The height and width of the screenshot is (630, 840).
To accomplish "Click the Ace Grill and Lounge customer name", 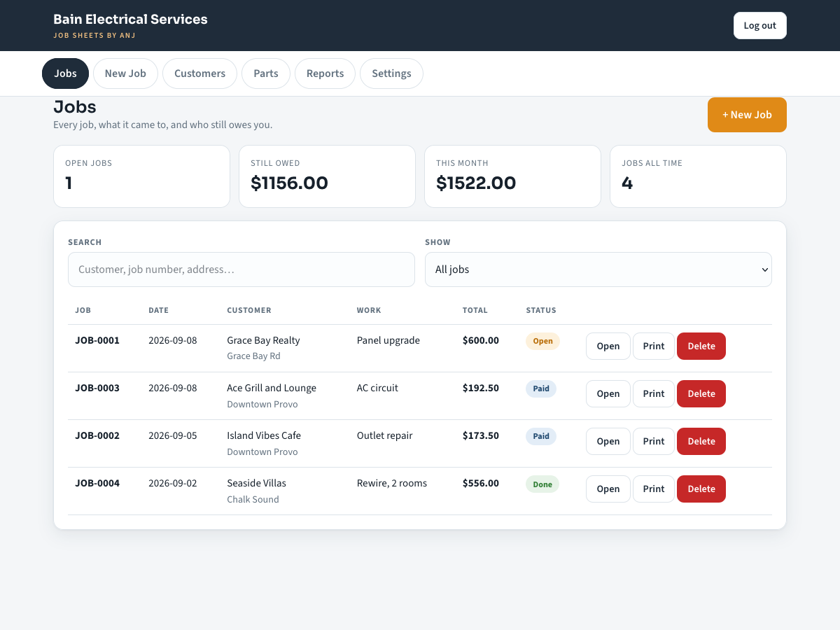I will tap(272, 388).
